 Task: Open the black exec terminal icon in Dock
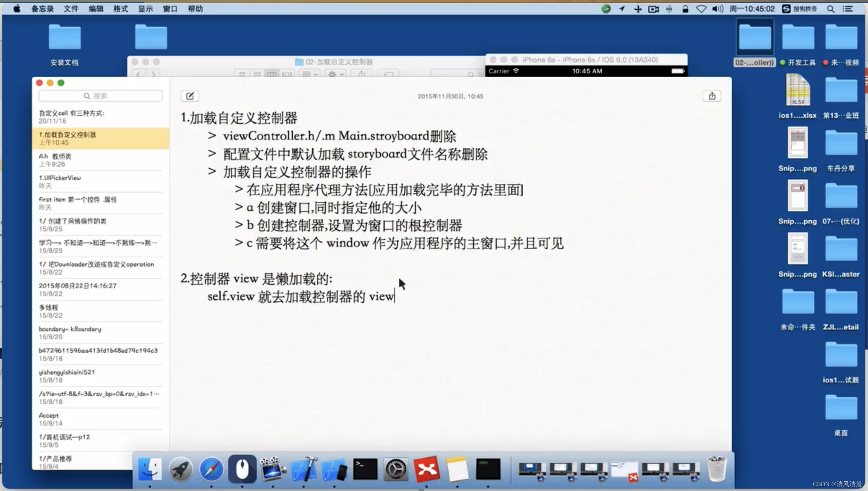(x=488, y=469)
